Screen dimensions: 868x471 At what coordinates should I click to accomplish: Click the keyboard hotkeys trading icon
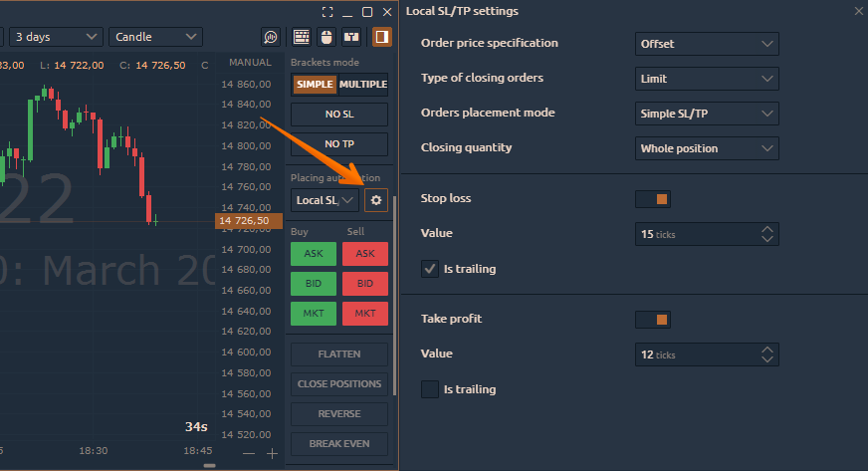(302, 37)
